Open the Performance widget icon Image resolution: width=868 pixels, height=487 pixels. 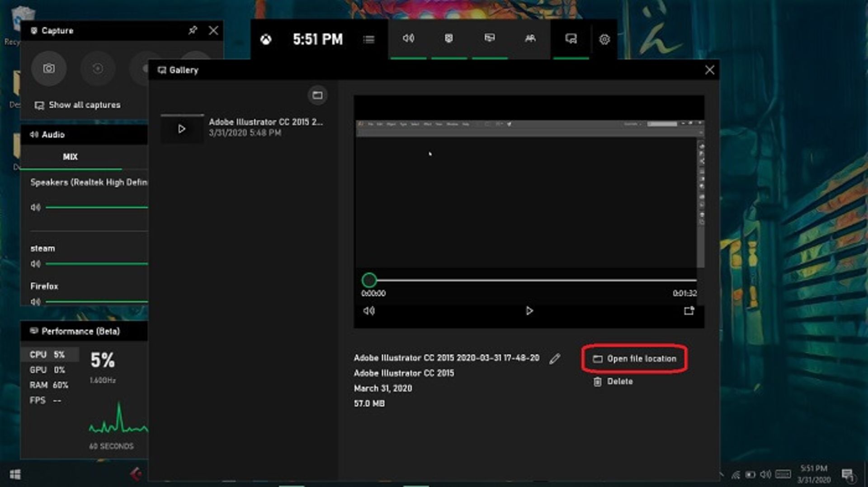(x=490, y=39)
